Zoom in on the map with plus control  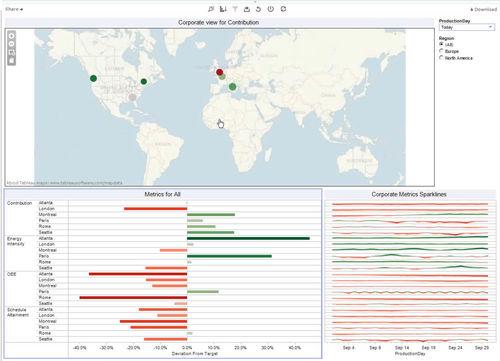[12, 36]
